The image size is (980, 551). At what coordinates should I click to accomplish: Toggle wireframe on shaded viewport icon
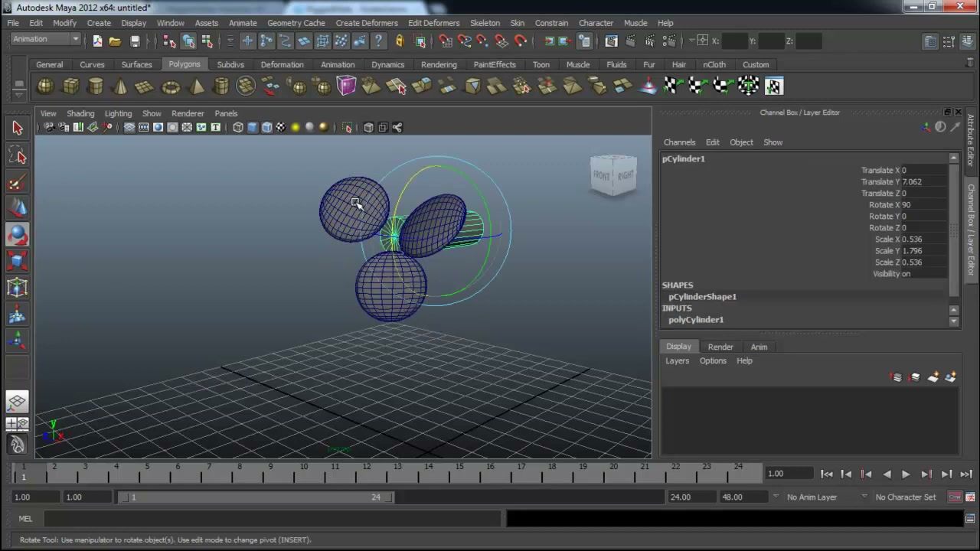pos(266,128)
